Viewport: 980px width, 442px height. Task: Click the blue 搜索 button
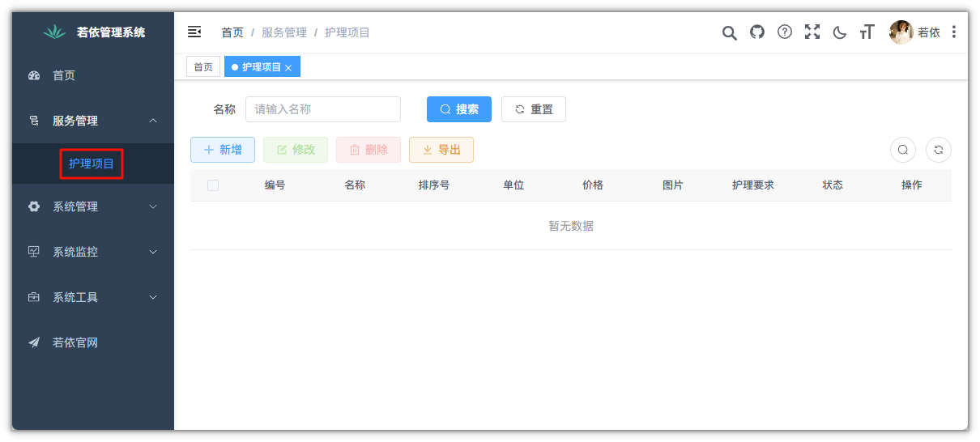coord(459,109)
